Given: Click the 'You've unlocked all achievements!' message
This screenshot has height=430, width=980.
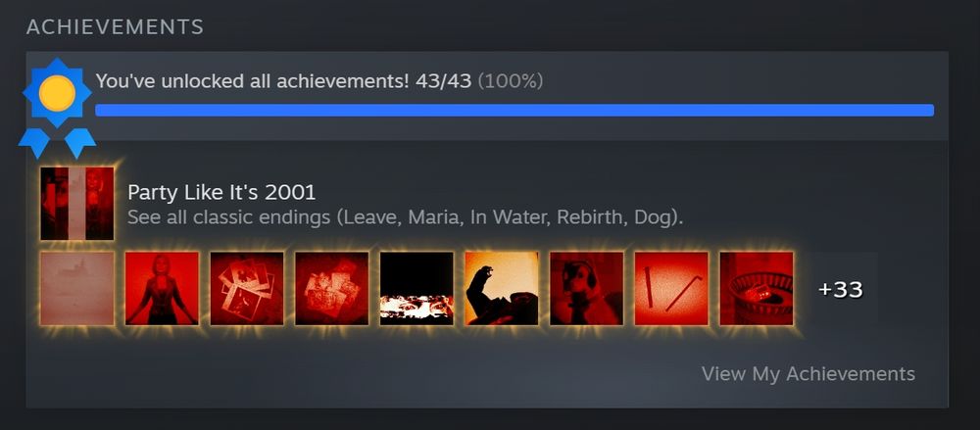Looking at the screenshot, I should coord(253,81).
